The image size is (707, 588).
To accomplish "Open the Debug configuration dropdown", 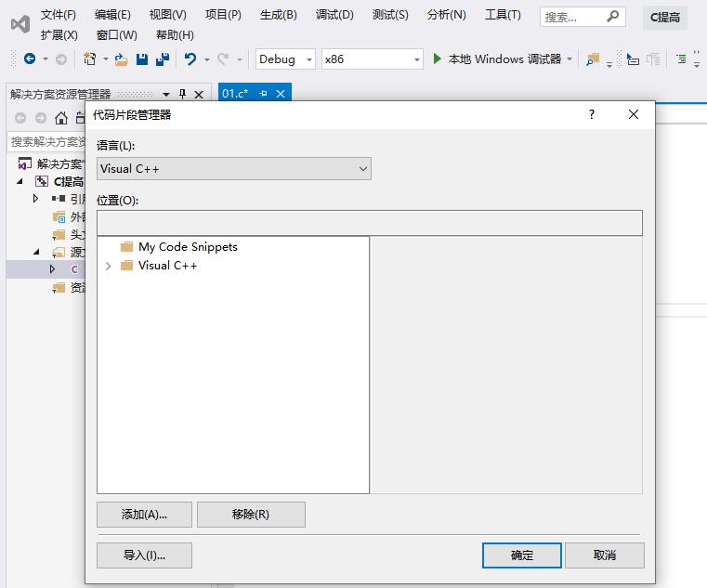I will [x=285, y=59].
